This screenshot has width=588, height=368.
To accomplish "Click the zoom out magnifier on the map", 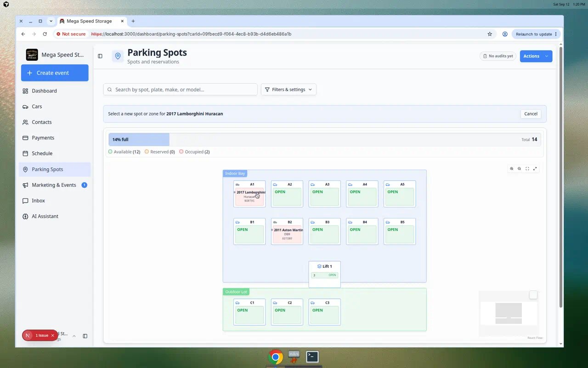I will pos(520,169).
